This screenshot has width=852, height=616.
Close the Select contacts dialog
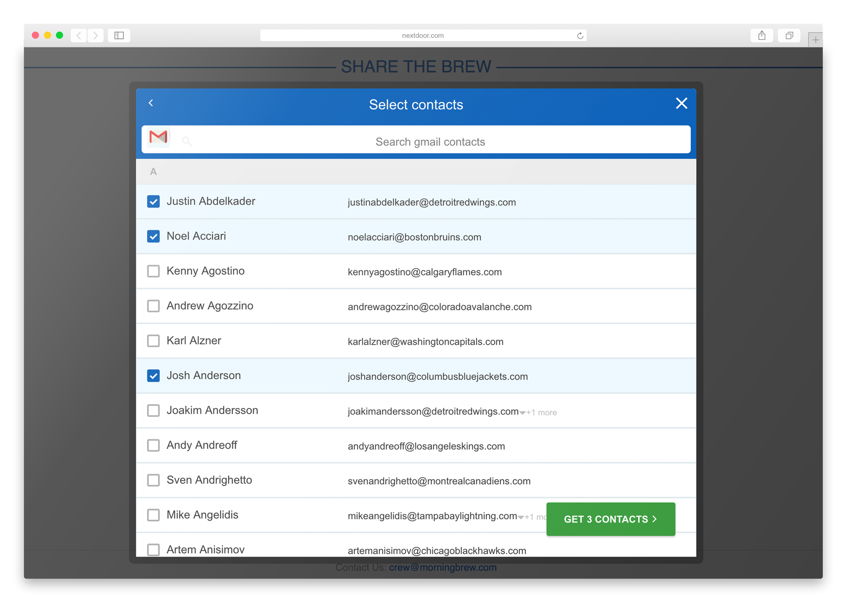(681, 103)
